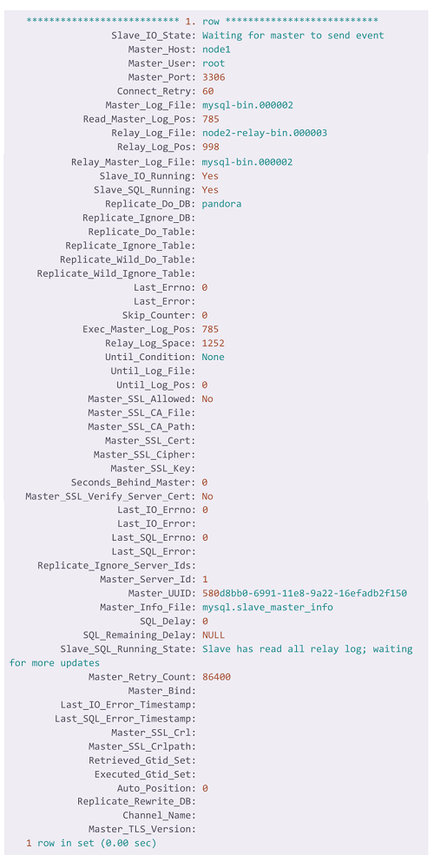
Task: Click the '1 row in set' footer line
Action: (x=91, y=843)
